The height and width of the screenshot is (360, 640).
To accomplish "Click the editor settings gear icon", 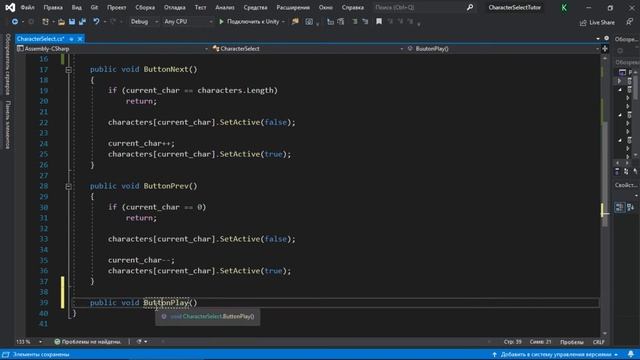I will tap(607, 38).
